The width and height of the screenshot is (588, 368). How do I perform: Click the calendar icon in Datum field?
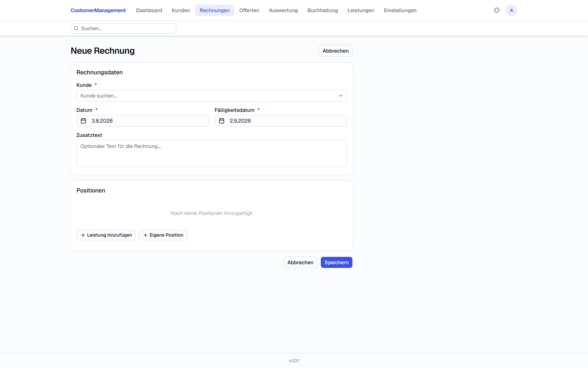pos(83,121)
